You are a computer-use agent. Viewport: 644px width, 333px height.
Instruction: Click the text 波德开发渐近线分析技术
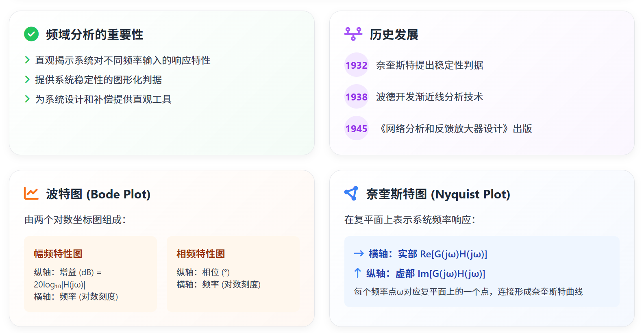(430, 97)
